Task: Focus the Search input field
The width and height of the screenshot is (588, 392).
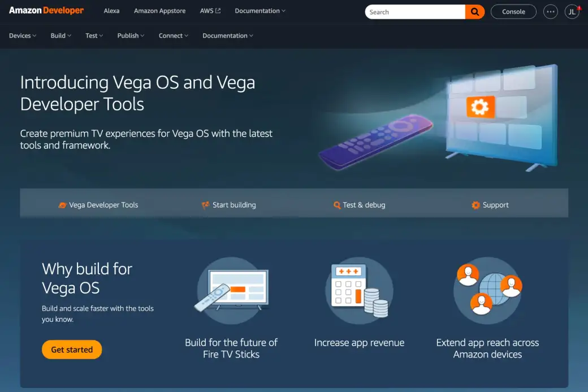Action: point(415,12)
